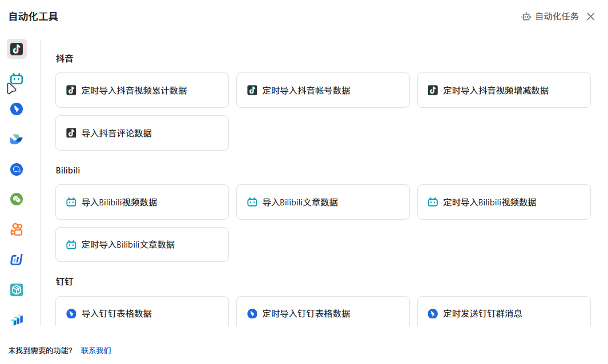This screenshot has height=364, width=608.
Task: Click the green WeChat sidebar icon
Action: point(17,199)
